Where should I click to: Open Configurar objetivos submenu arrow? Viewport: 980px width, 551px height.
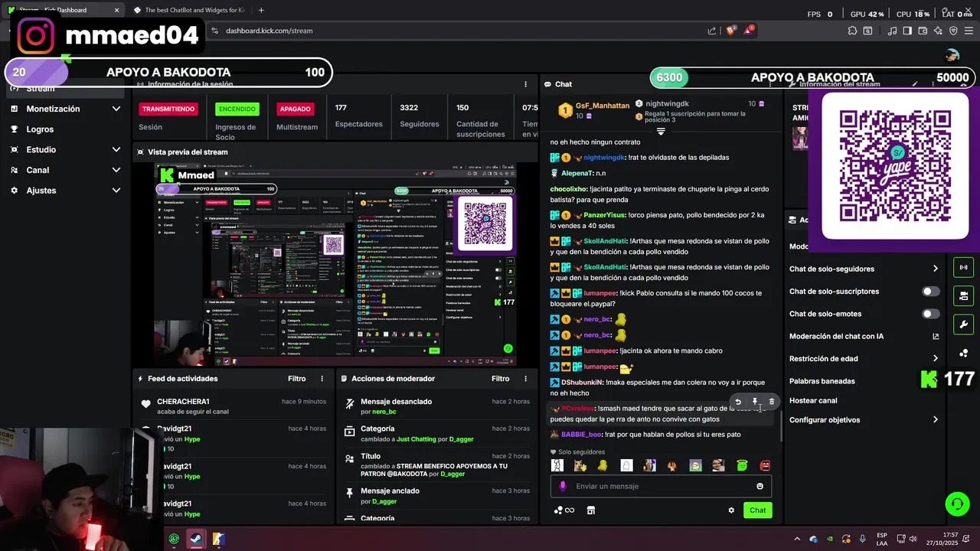[936, 419]
